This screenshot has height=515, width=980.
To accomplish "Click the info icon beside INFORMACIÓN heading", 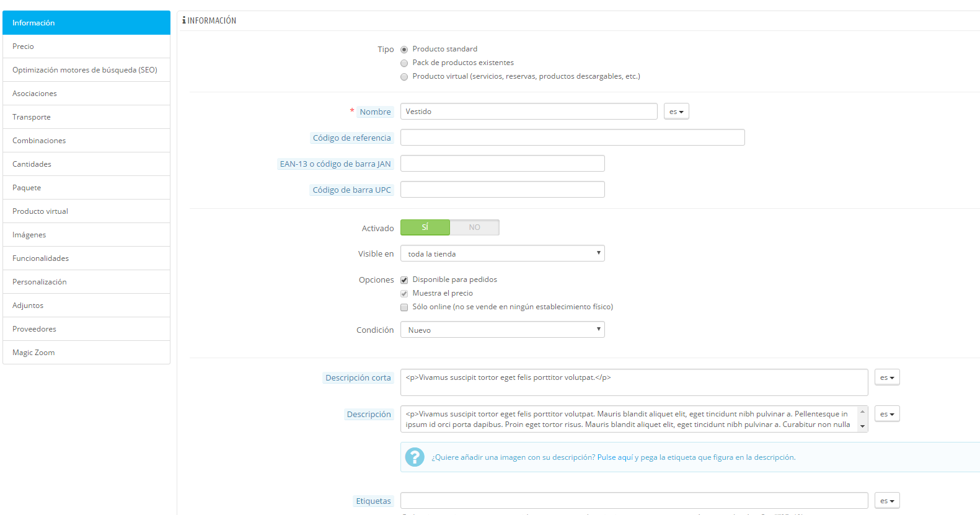I will [184, 20].
